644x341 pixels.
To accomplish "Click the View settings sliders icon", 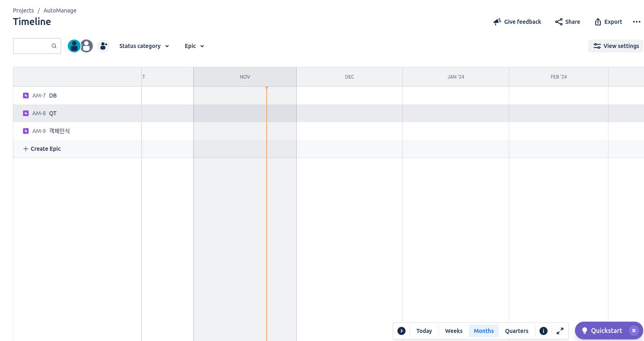I will tap(597, 46).
